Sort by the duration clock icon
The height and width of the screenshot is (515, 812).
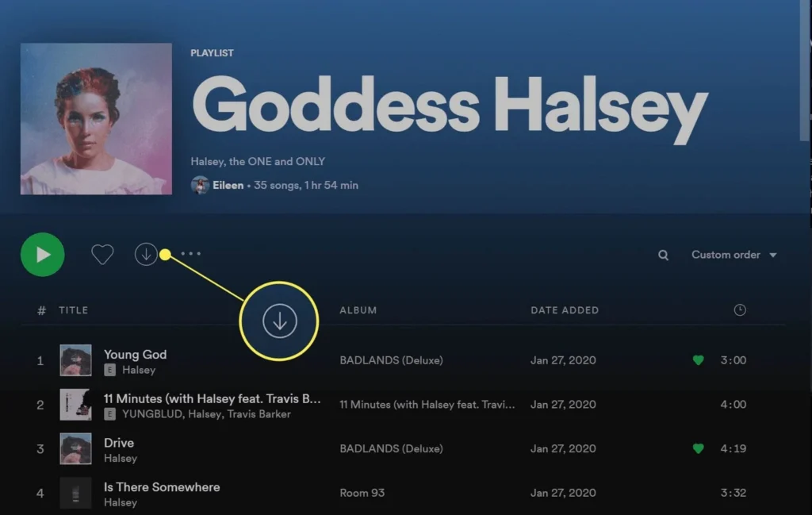[x=740, y=309]
